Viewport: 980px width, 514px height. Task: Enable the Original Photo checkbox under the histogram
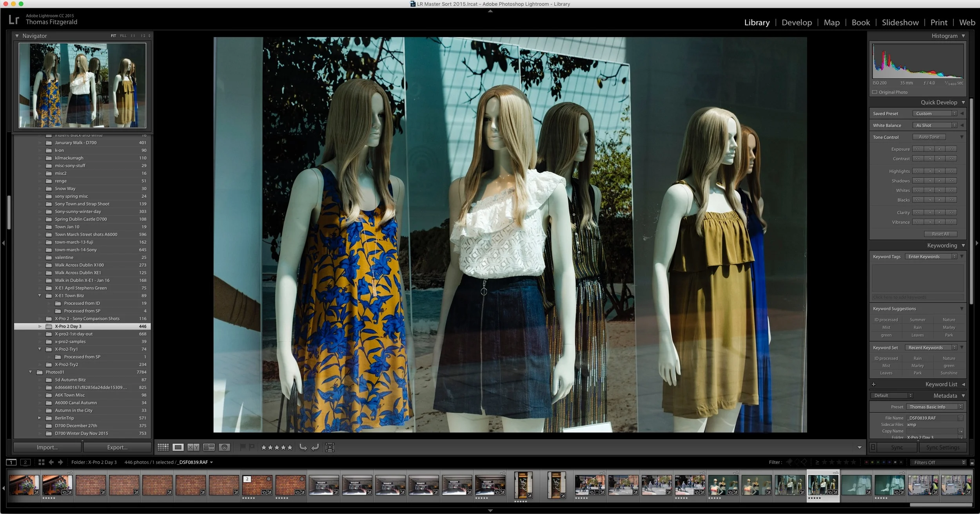click(875, 92)
